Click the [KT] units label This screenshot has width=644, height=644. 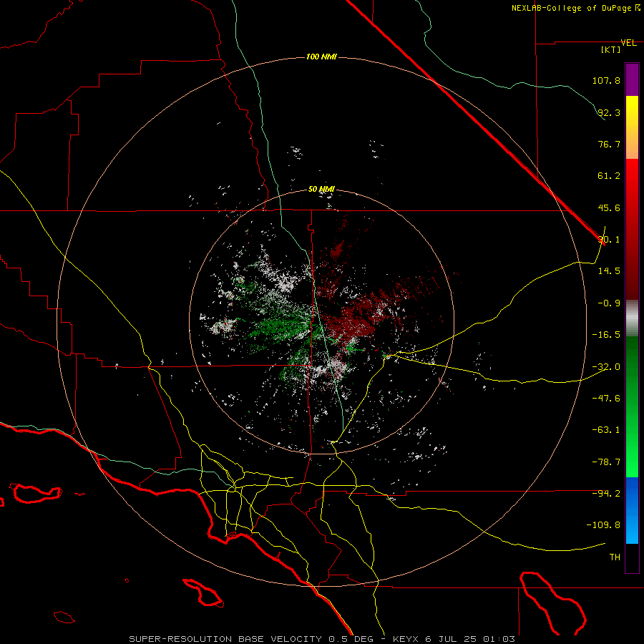point(611,49)
